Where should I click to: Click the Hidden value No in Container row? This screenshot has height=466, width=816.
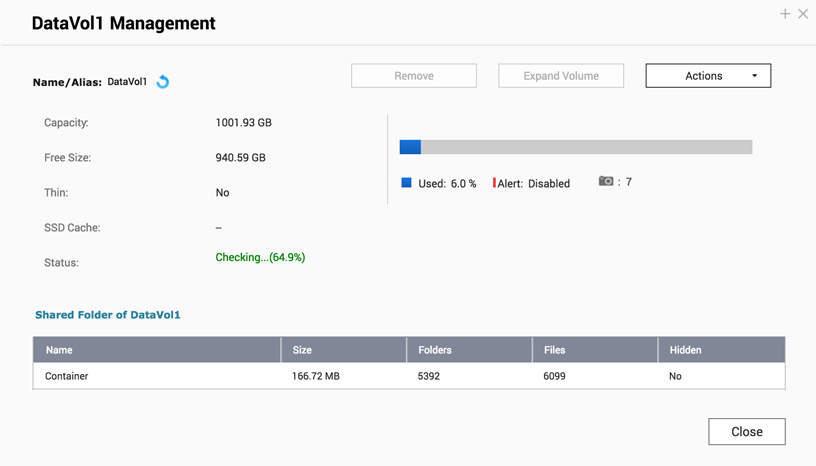pyautogui.click(x=675, y=376)
